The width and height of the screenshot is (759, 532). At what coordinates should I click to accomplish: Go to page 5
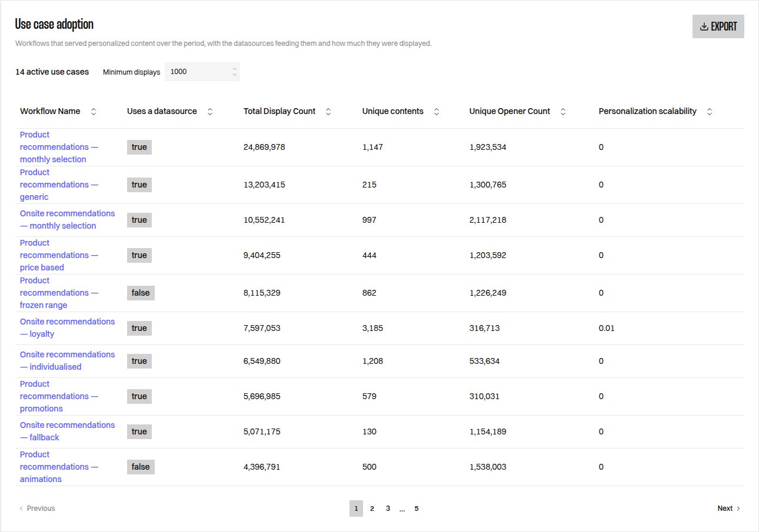click(x=417, y=508)
